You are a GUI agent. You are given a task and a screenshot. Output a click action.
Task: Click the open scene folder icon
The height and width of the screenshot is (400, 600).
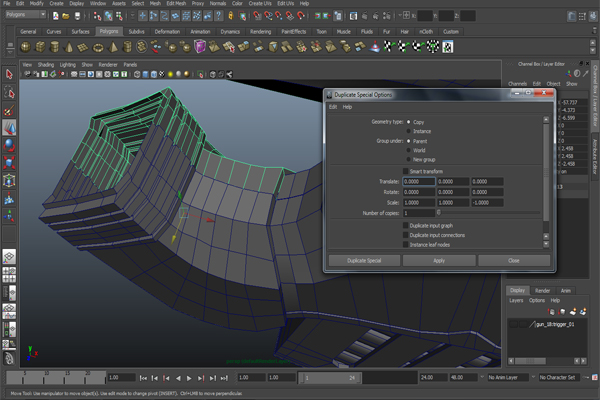click(66, 16)
